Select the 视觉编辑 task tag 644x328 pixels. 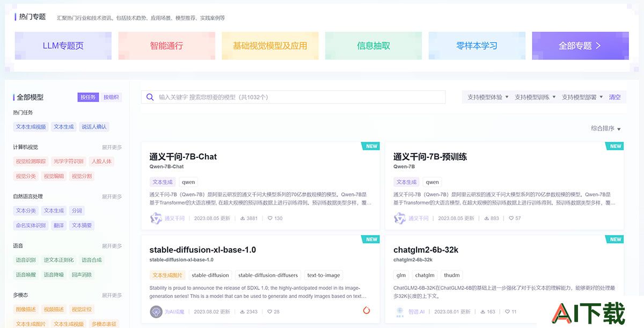coord(54,176)
